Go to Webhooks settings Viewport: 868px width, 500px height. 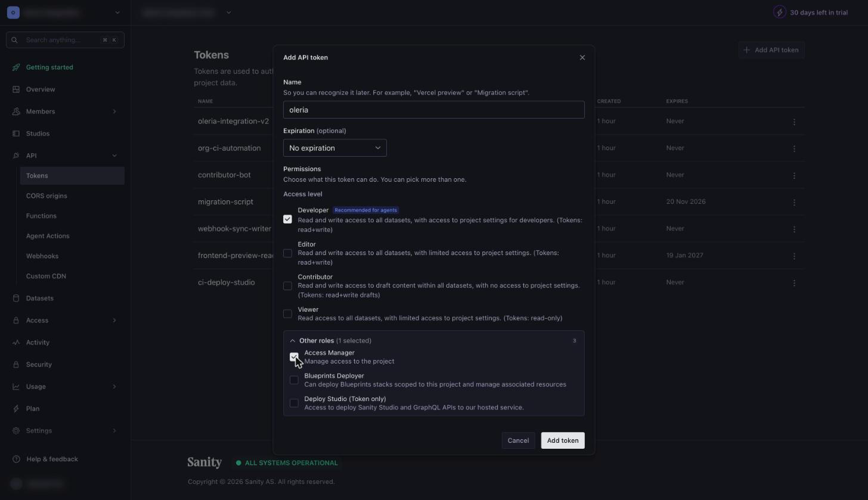point(42,256)
